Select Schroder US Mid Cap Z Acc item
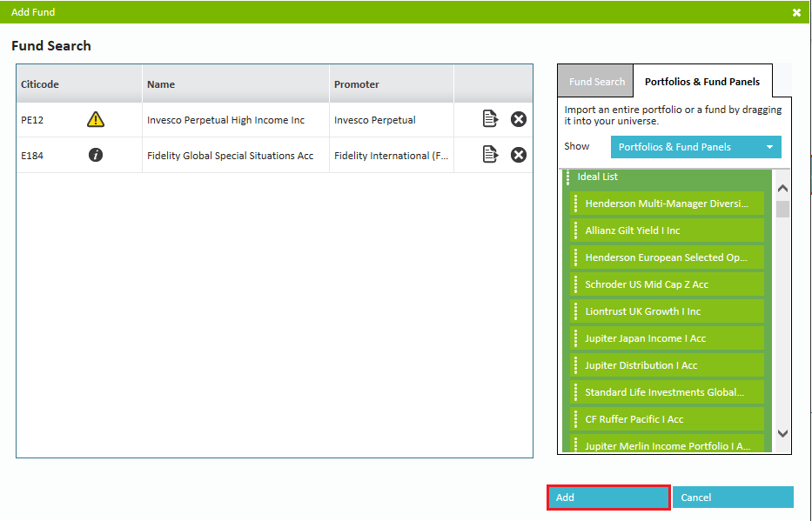The height and width of the screenshot is (521, 812). coord(667,284)
